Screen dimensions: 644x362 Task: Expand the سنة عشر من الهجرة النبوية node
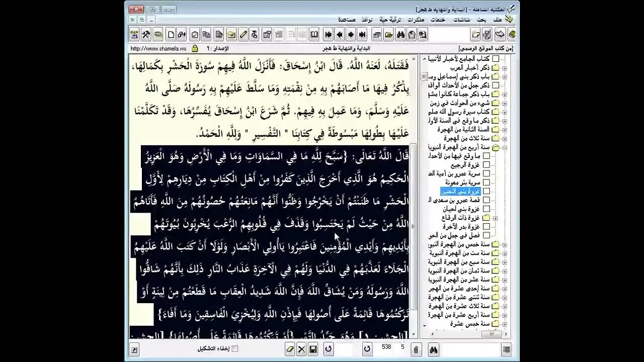(x=505, y=280)
